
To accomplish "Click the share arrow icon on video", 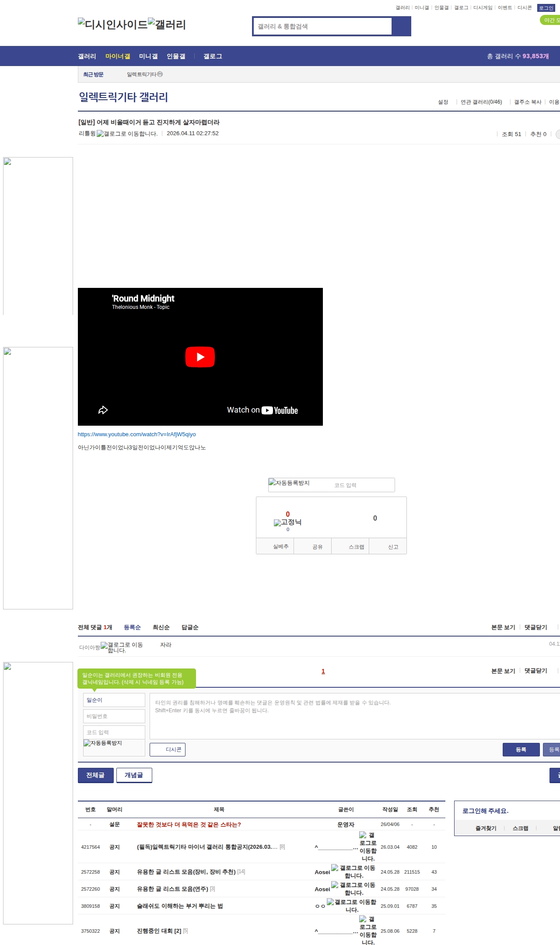I will (x=103, y=410).
